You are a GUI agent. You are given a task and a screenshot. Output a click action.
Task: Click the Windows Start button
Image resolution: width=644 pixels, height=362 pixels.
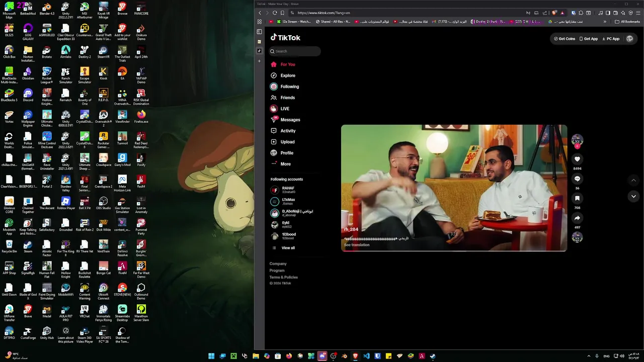211,356
